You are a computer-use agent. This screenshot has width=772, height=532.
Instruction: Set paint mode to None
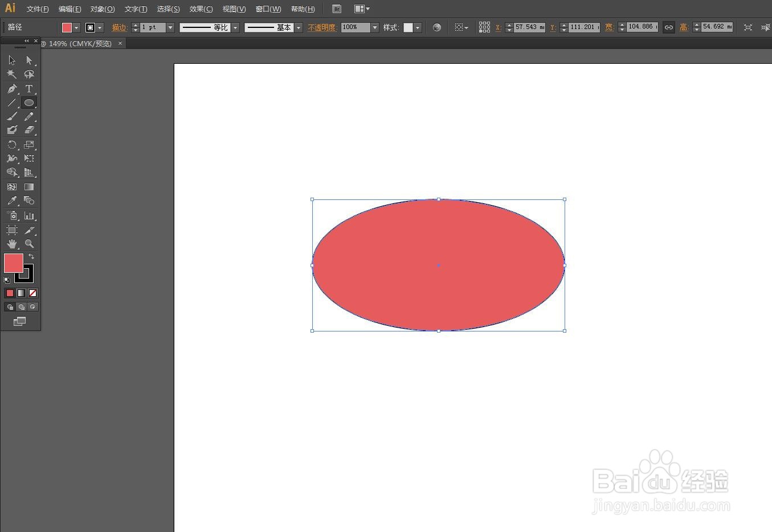pyautogui.click(x=32, y=293)
